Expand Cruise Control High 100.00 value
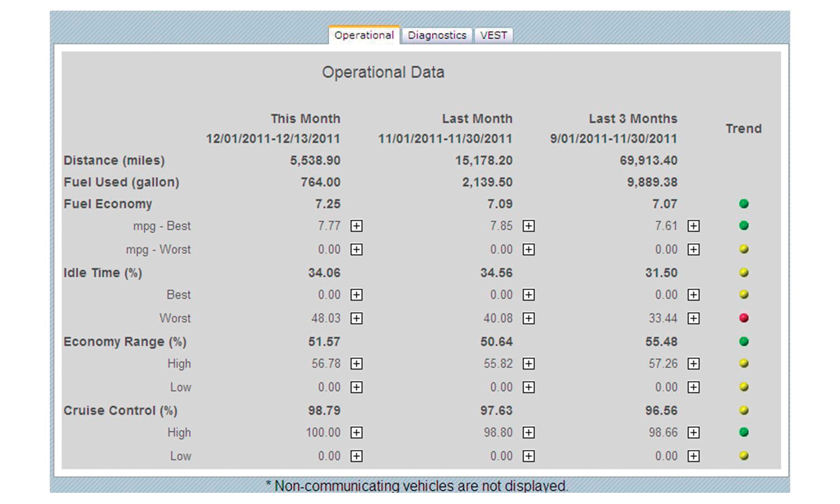The height and width of the screenshot is (504, 840). coord(356,432)
